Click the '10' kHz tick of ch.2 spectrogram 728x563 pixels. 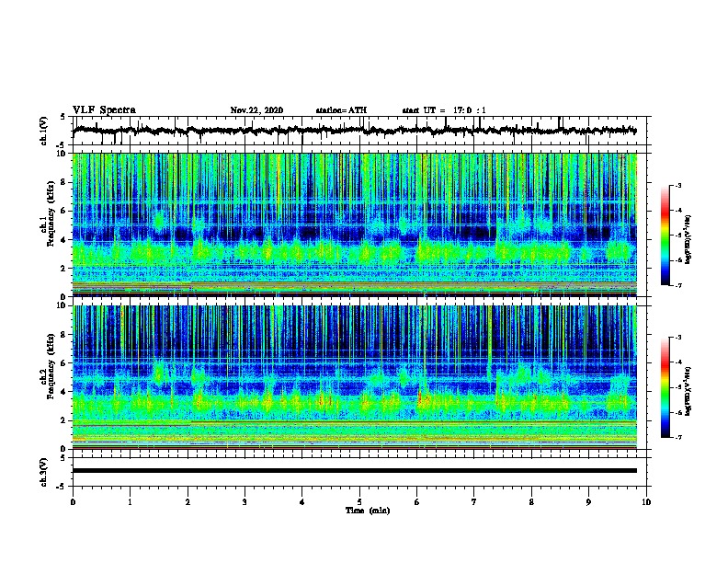click(x=62, y=305)
